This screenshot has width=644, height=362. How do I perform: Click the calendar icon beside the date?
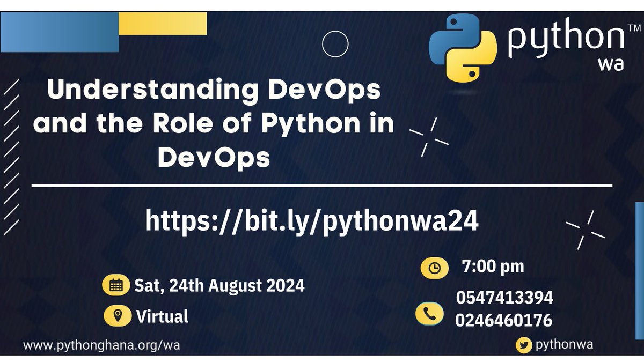(x=116, y=285)
